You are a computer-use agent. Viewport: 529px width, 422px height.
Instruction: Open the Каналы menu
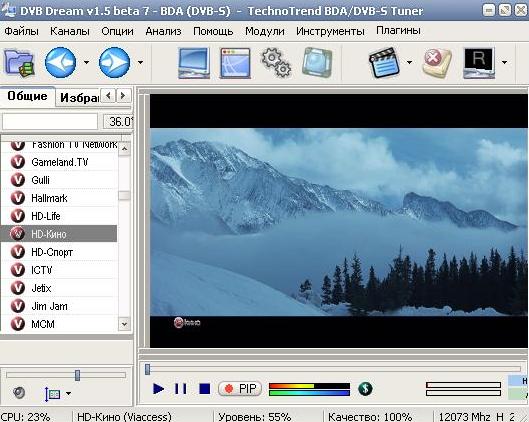pyautogui.click(x=70, y=31)
